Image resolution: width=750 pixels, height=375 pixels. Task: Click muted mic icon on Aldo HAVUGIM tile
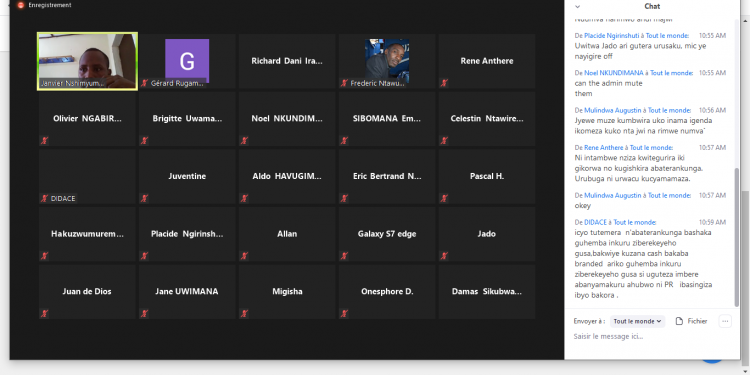point(244,199)
